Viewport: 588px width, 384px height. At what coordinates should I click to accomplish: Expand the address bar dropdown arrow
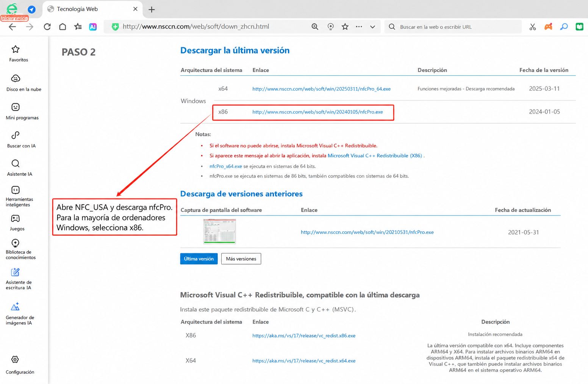(x=373, y=27)
